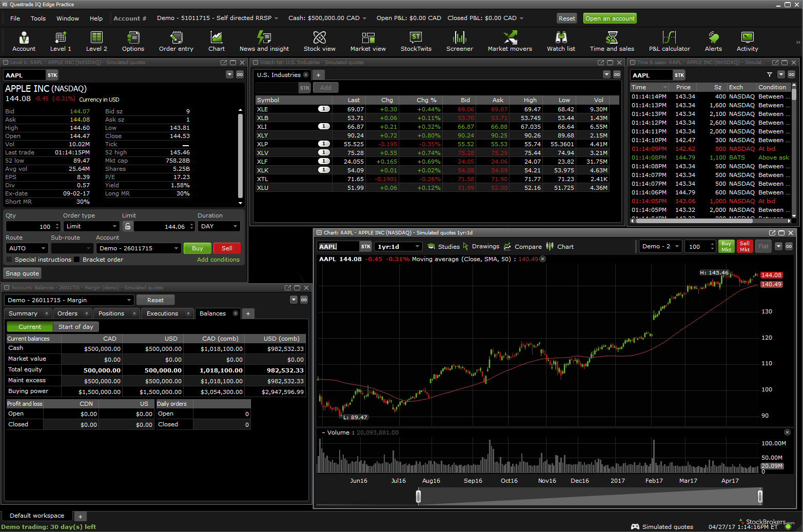Open the Duration DAY dropdown

point(219,226)
